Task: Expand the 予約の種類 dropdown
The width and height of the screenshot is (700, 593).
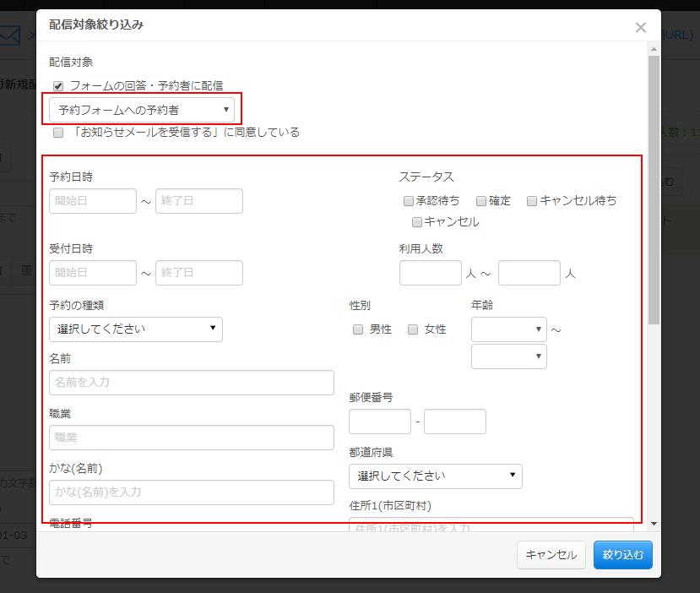Action: [136, 329]
